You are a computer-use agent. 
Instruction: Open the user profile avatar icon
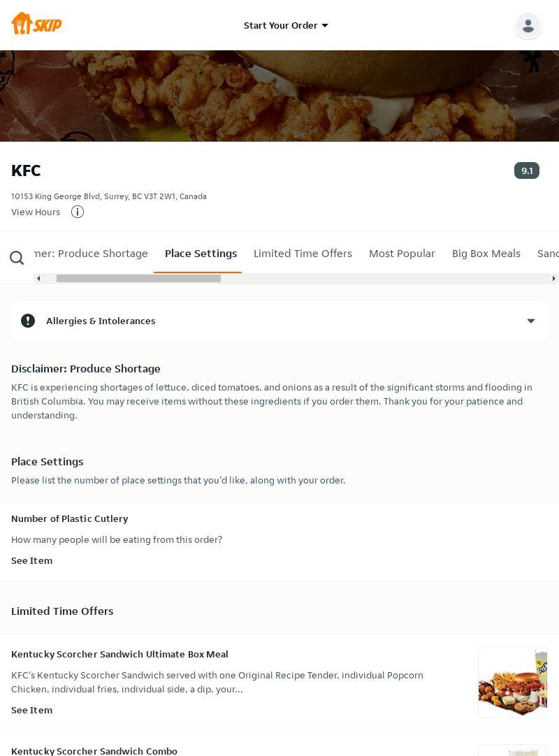coord(528,26)
